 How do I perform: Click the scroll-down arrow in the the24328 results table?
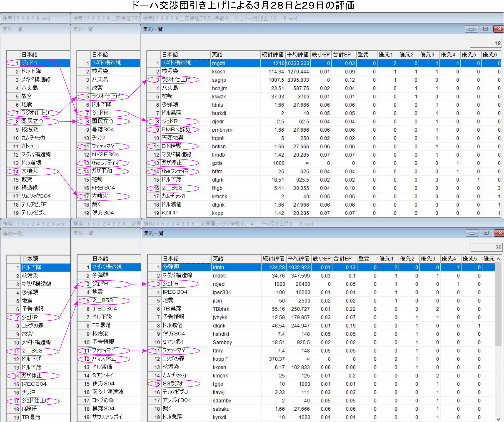(499, 419)
